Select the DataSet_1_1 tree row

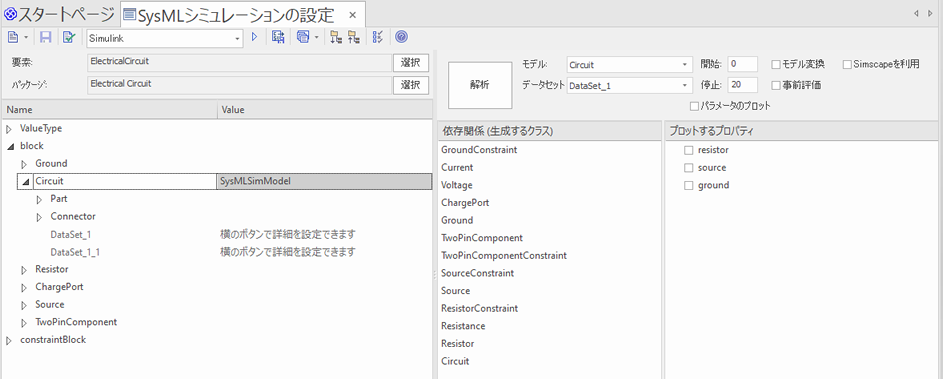(217, 252)
